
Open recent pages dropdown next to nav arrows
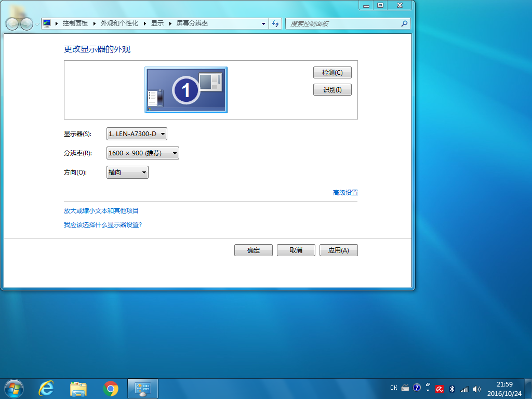pos(37,24)
